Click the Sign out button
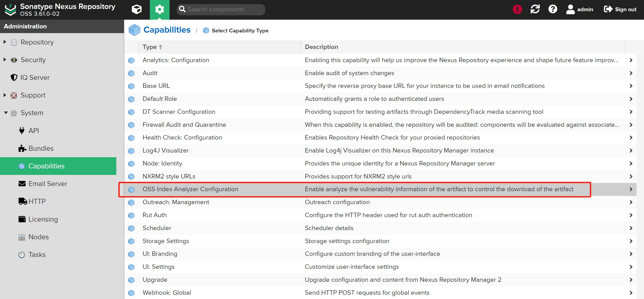This screenshot has width=644, height=299. 620,9
